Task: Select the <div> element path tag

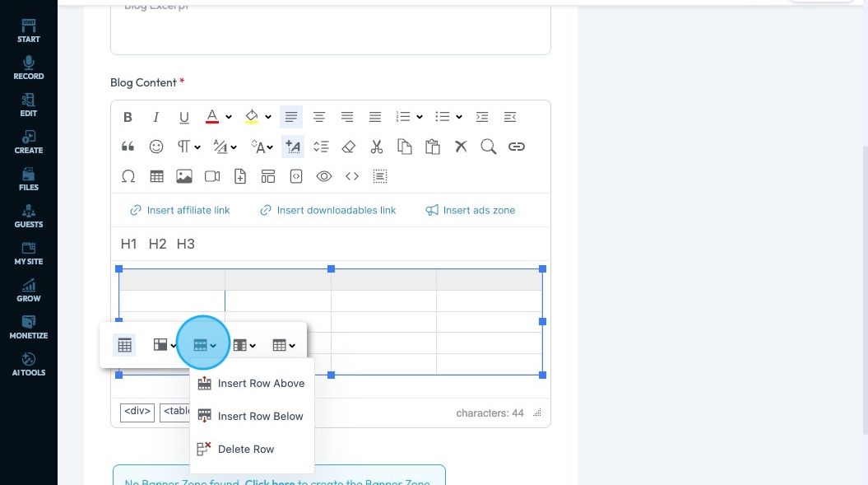Action: point(137,412)
